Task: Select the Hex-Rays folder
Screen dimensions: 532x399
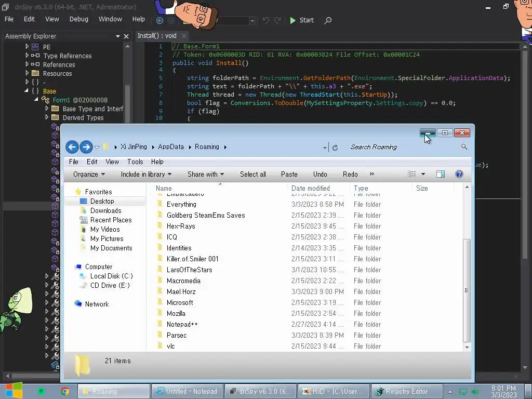Action: point(180,226)
